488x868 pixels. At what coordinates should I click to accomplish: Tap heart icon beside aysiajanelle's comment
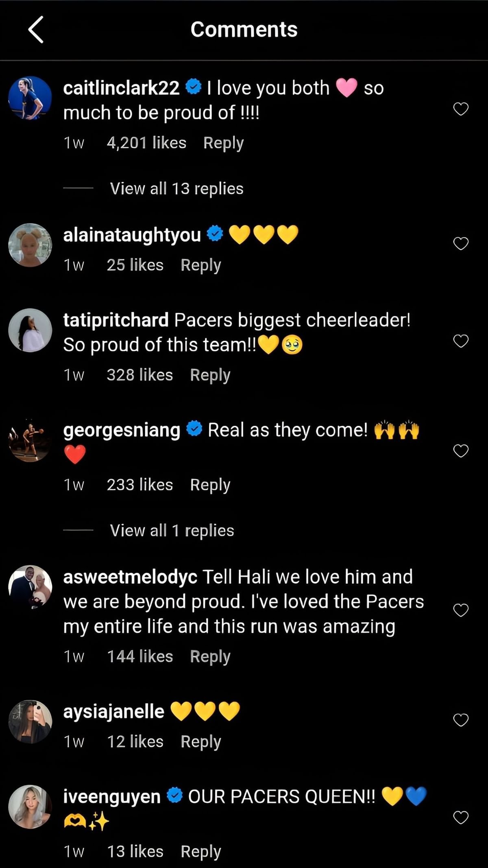click(x=461, y=720)
